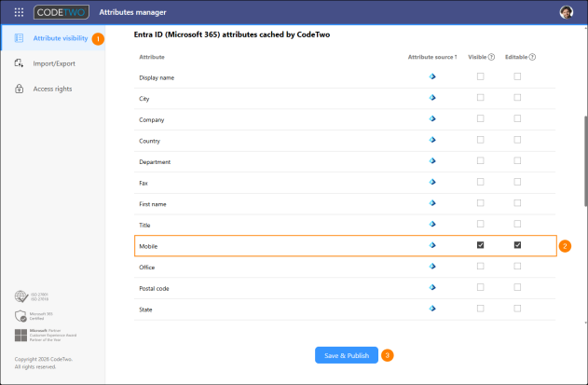Viewport: 588px width, 385px height.
Task: Click the Editable column help icon
Action: click(532, 57)
